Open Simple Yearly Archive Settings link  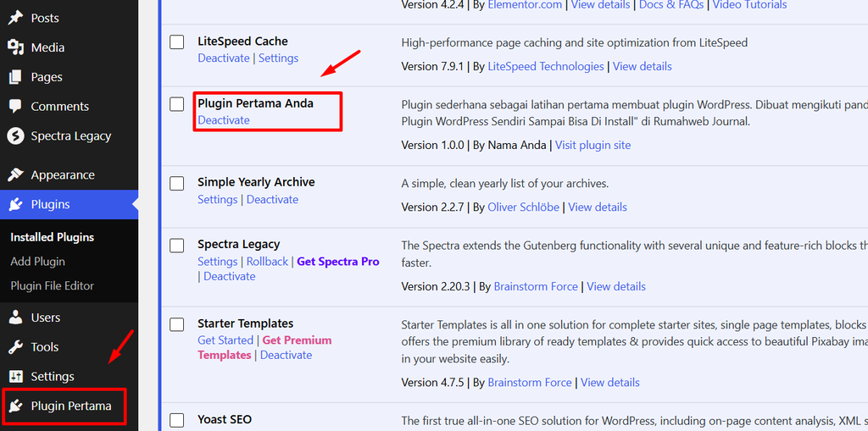(x=218, y=199)
